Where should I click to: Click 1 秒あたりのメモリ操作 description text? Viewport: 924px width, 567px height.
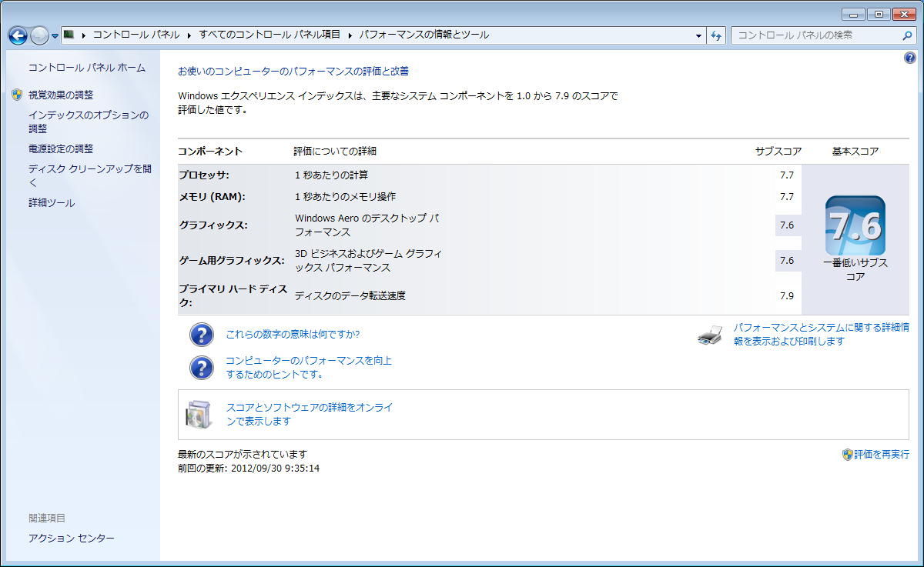tap(346, 196)
